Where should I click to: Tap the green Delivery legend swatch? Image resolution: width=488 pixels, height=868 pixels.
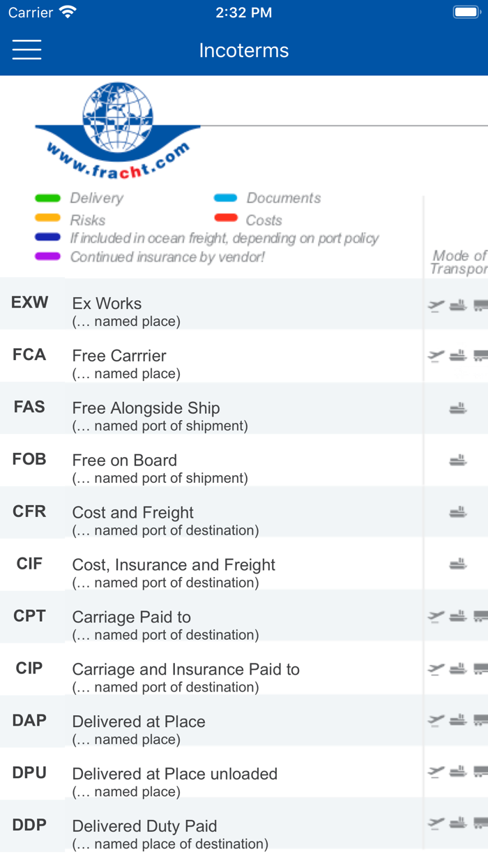click(48, 197)
